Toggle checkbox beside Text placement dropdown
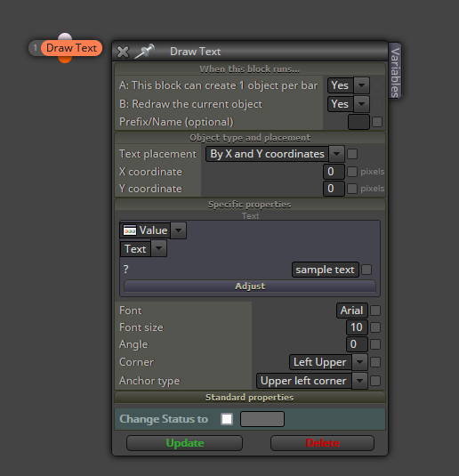The width and height of the screenshot is (459, 476). click(352, 154)
